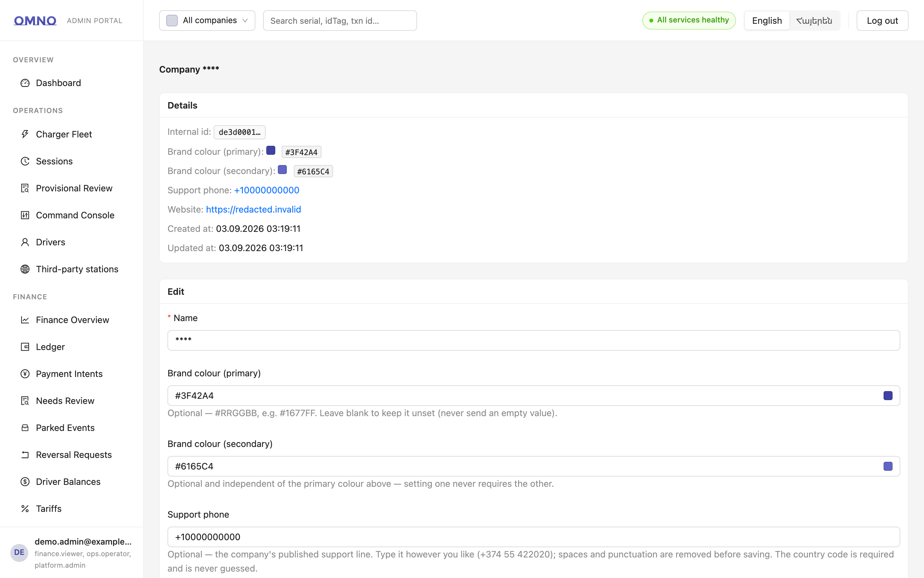Click the Brand colour (primary) input
924x578 pixels.
coord(534,396)
